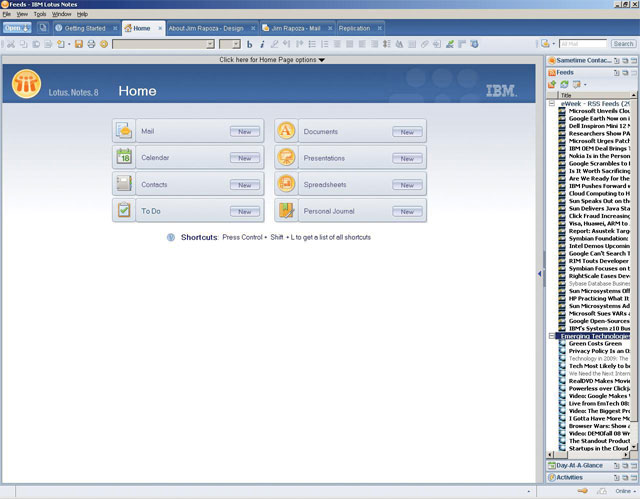Click the attachment paperclip toolbar icon
Viewport: 640px width, 499px height.
[x=424, y=44]
